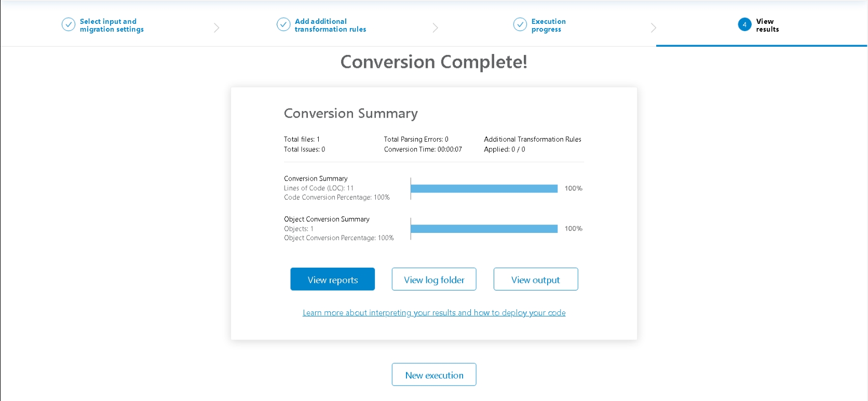Image resolution: width=868 pixels, height=401 pixels.
Task: Click the checkmark icon beside Select input step
Action: (x=69, y=24)
